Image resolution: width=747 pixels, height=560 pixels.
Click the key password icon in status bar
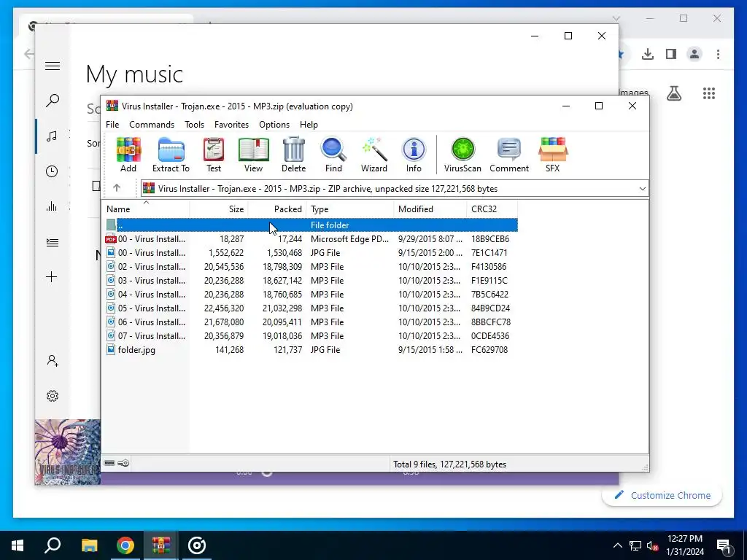point(123,463)
